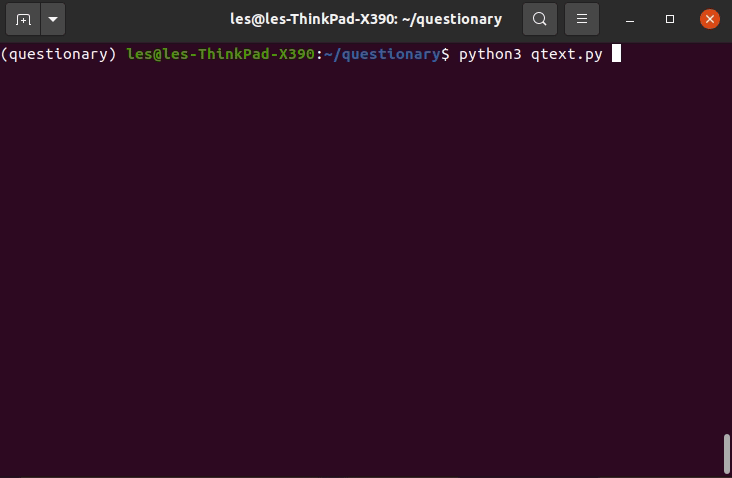Screen dimensions: 732x478
Task: Open the terminal search tool
Action: click(540, 19)
